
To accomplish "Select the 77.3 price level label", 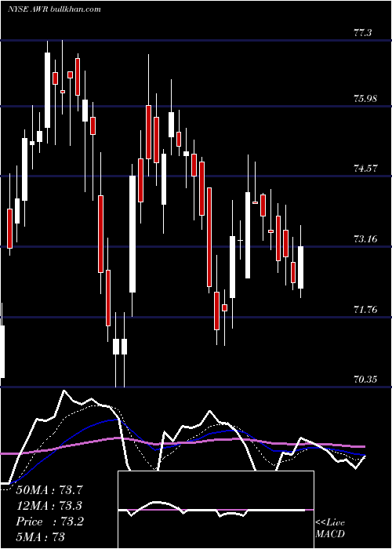I will [362, 33].
